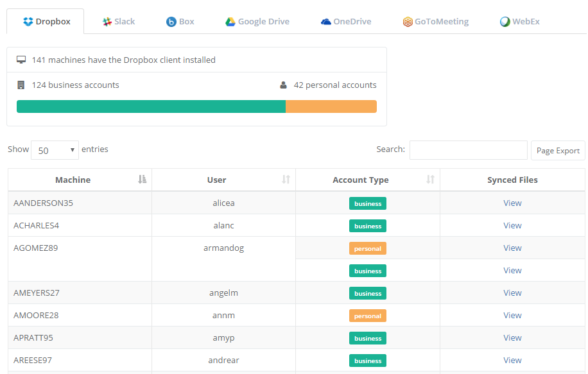View synced files for APRATT95

[x=512, y=338]
